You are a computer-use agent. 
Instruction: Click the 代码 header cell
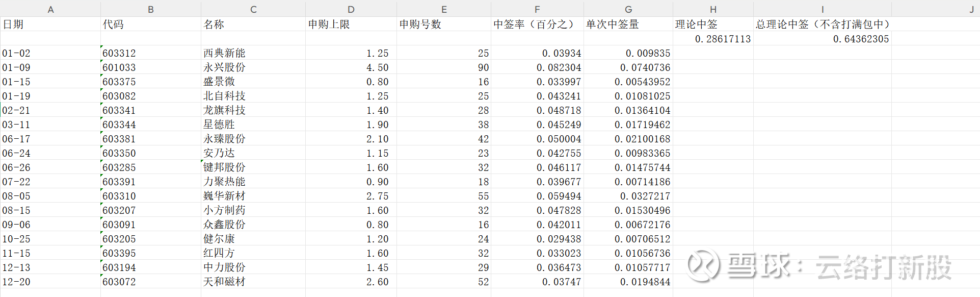pos(151,24)
